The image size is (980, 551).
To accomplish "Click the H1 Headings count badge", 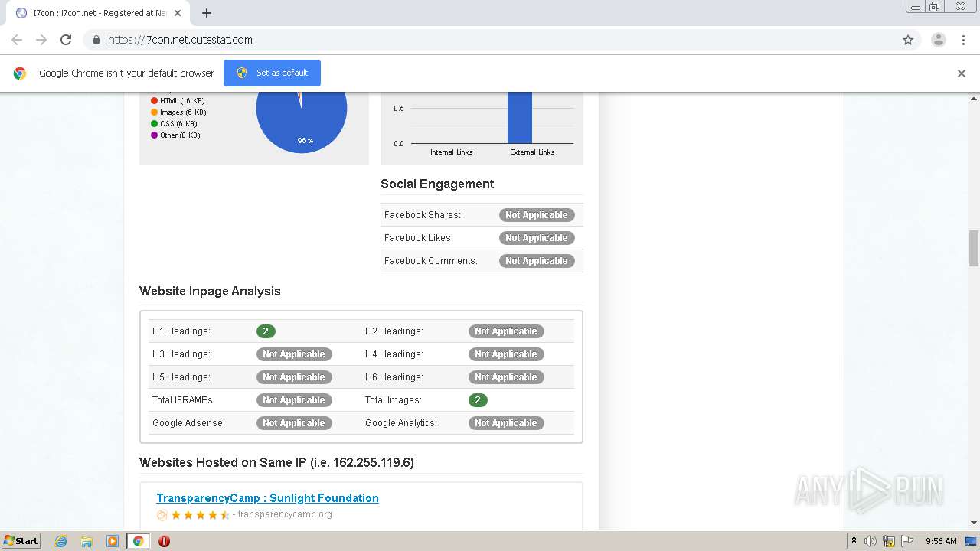I will pos(266,331).
